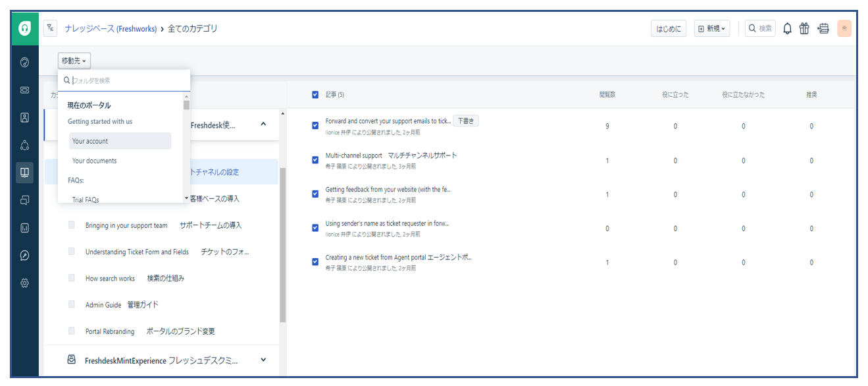This screenshot has height=386, width=868.
Task: Click the はじめに button
Action: [669, 28]
